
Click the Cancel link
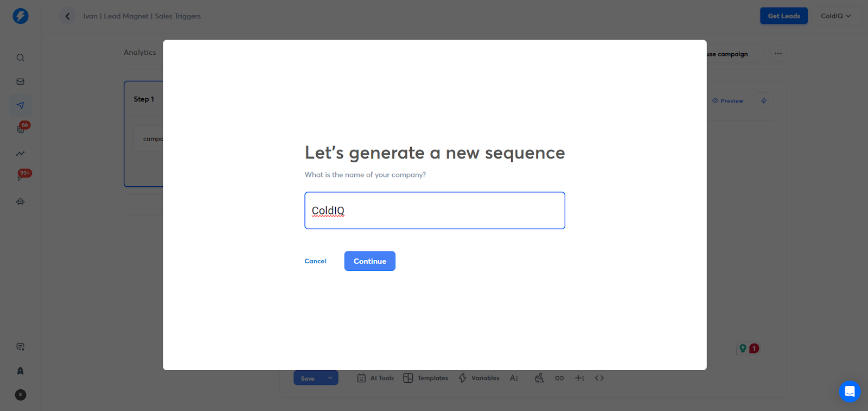[315, 261]
